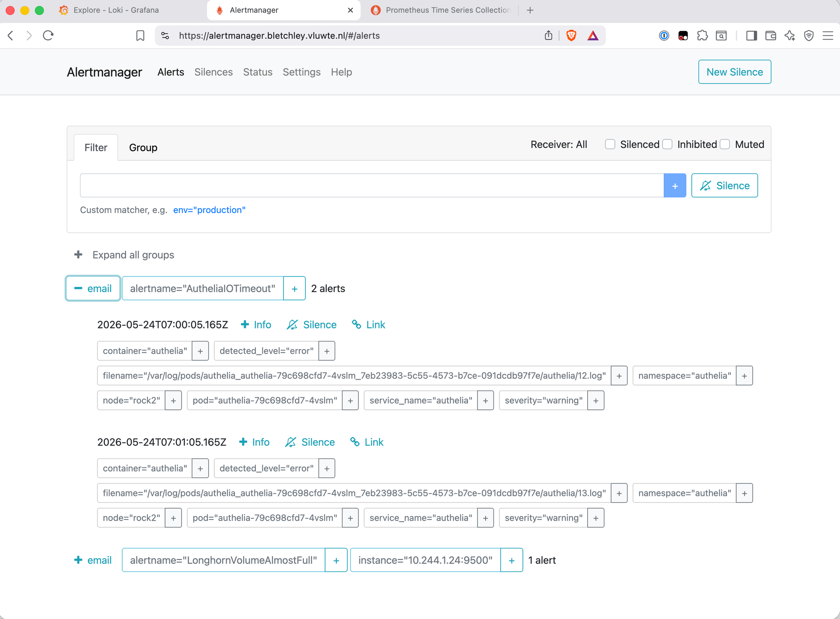
Task: Add the typed filter matcher with blue plus
Action: [675, 186]
